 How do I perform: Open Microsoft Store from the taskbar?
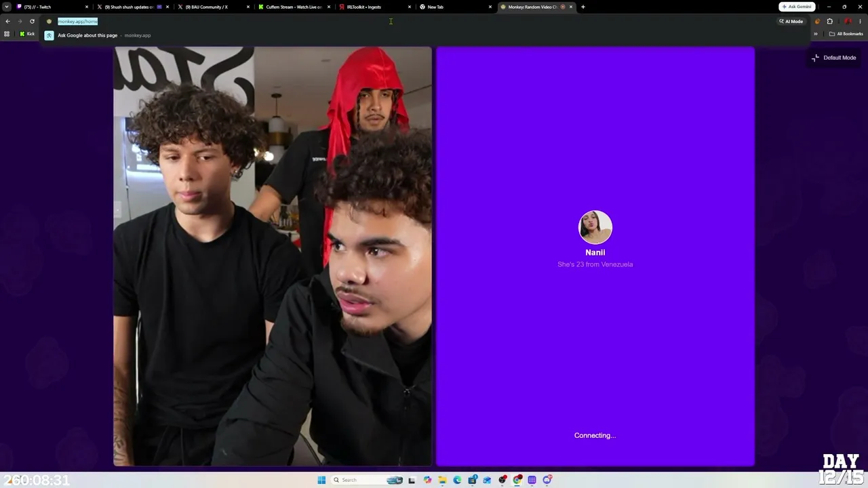473,480
